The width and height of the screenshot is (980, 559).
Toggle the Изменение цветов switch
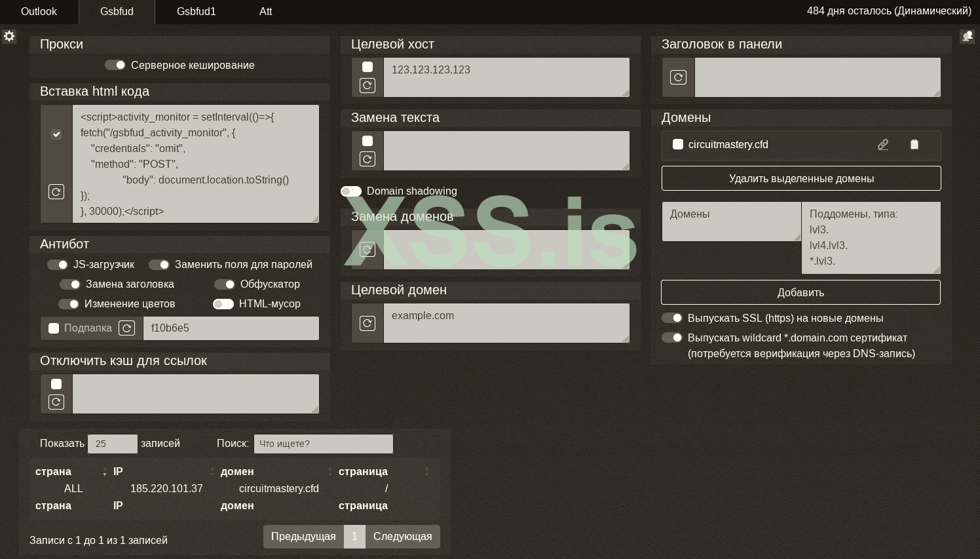tap(69, 304)
